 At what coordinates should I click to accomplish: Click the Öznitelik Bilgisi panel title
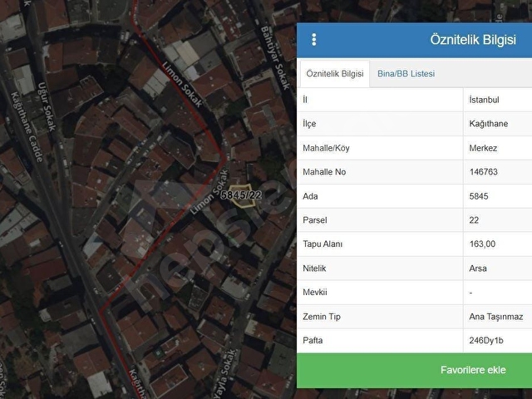pos(473,40)
